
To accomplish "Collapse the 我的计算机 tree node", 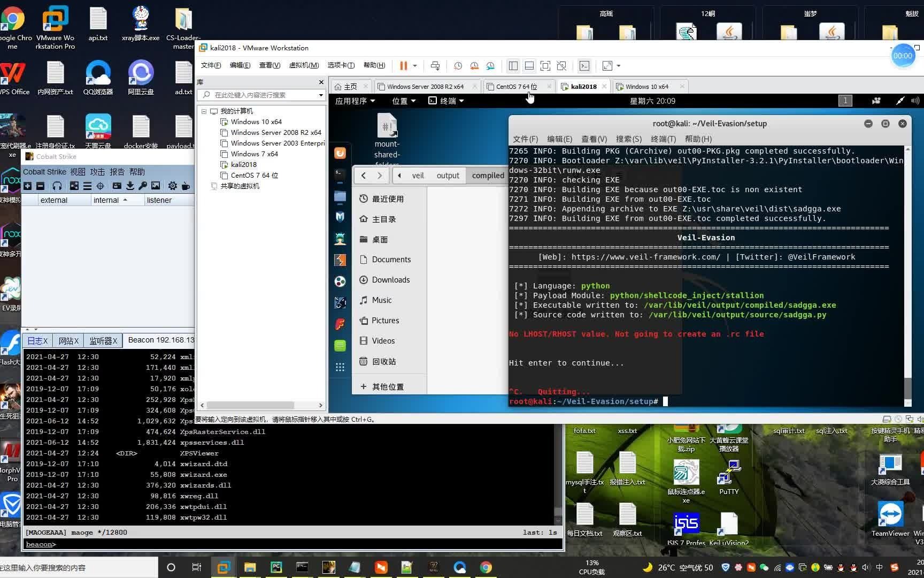I will pos(204,111).
